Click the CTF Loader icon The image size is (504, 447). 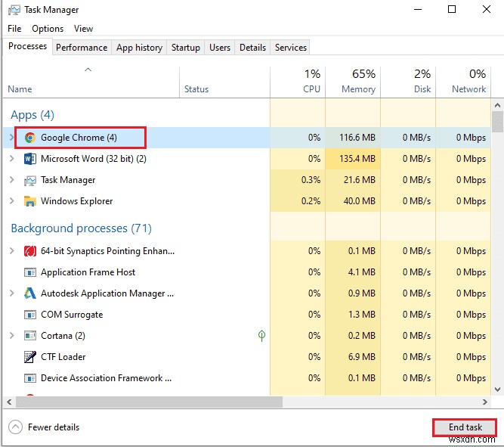(x=30, y=357)
